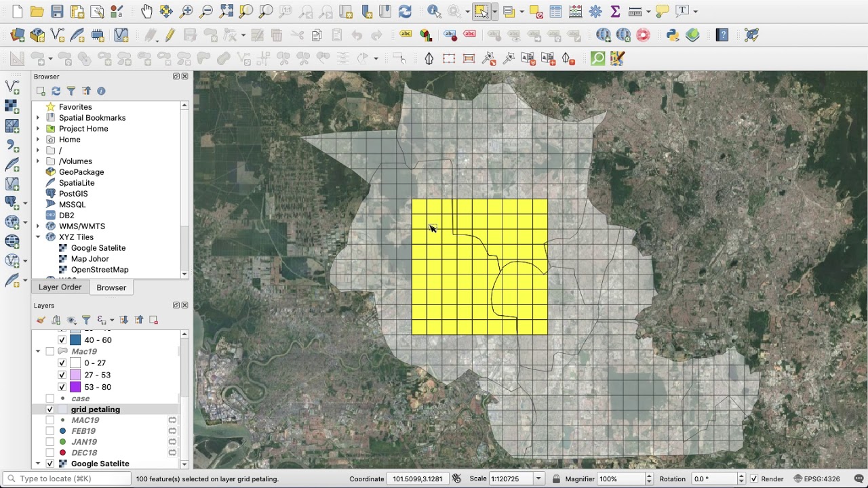Enable the JAN19 layer checkbox
The height and width of the screenshot is (488, 868).
tap(50, 442)
